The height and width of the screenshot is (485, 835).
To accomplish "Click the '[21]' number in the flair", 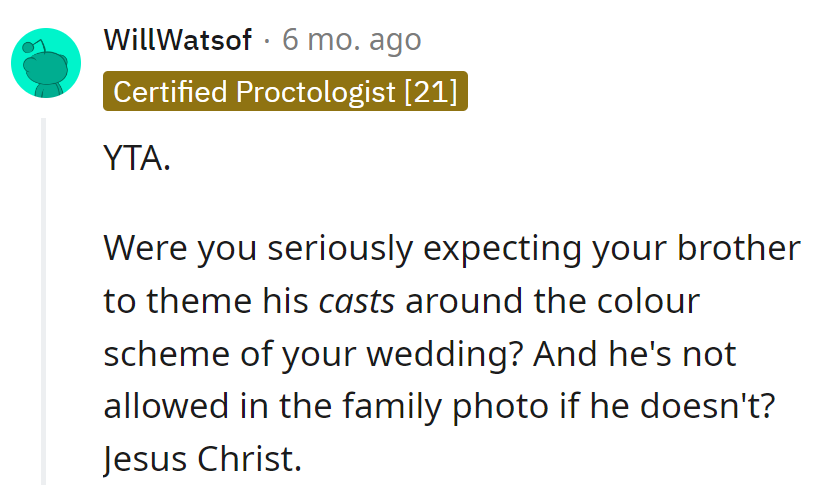I will [x=430, y=92].
